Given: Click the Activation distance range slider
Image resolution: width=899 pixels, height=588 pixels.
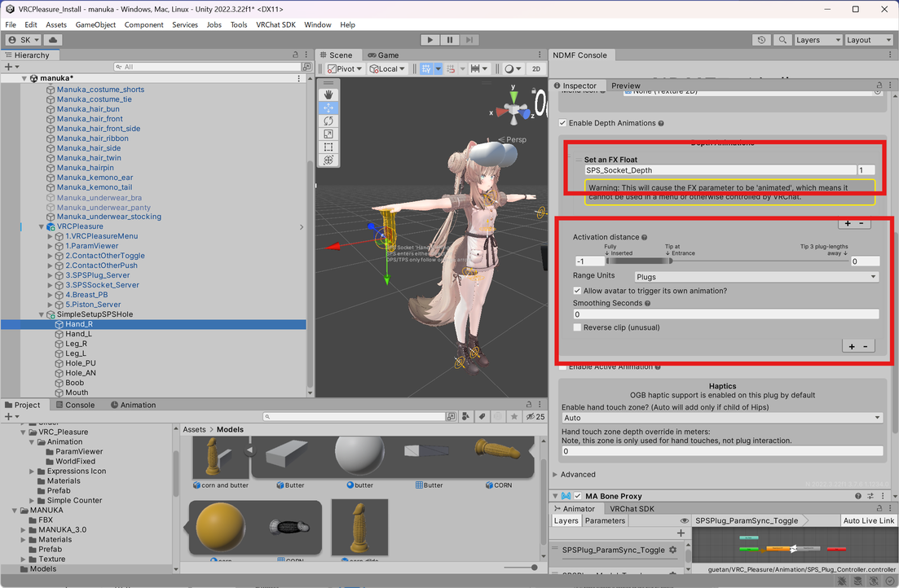Looking at the screenshot, I should (x=726, y=261).
